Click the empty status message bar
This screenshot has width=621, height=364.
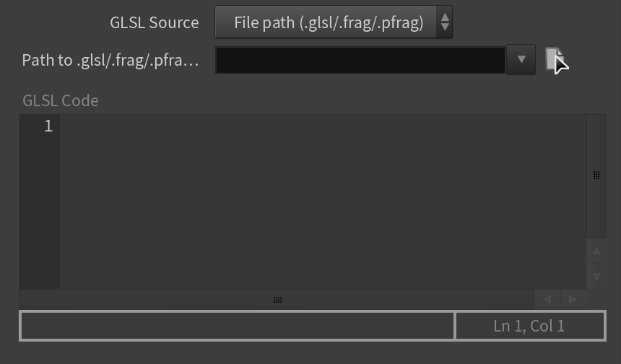pyautogui.click(x=238, y=326)
